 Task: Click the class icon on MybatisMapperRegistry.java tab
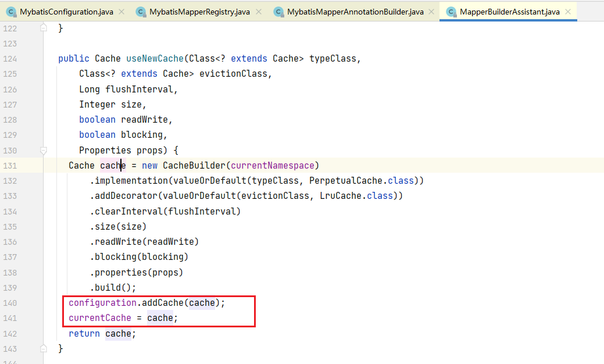point(140,12)
